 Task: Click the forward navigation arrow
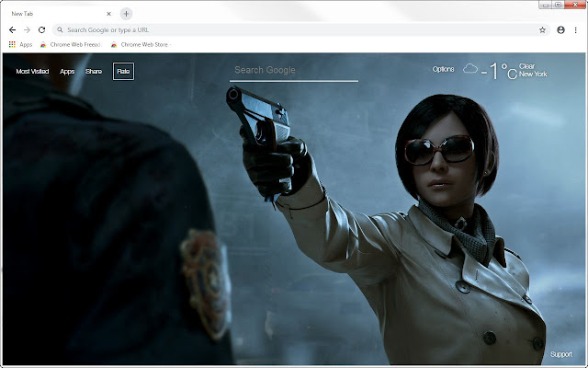coord(27,30)
